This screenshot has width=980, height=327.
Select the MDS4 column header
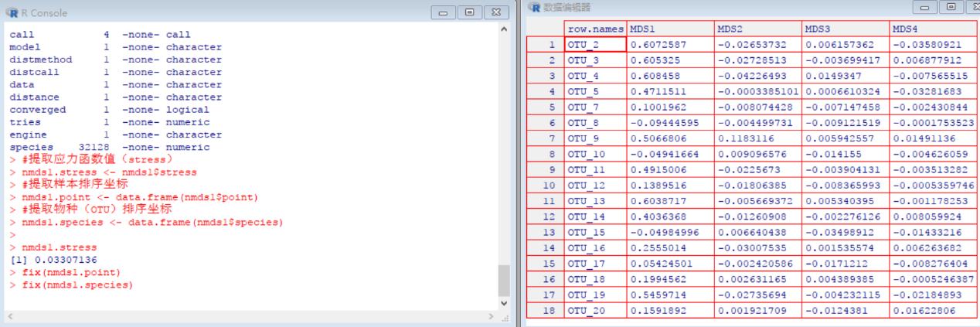point(934,29)
